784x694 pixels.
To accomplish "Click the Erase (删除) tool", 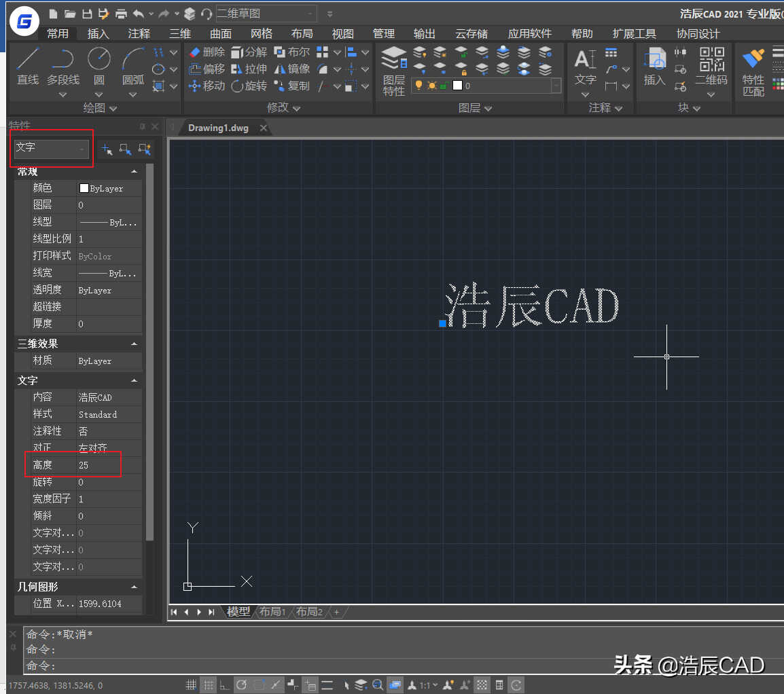I will (x=207, y=52).
